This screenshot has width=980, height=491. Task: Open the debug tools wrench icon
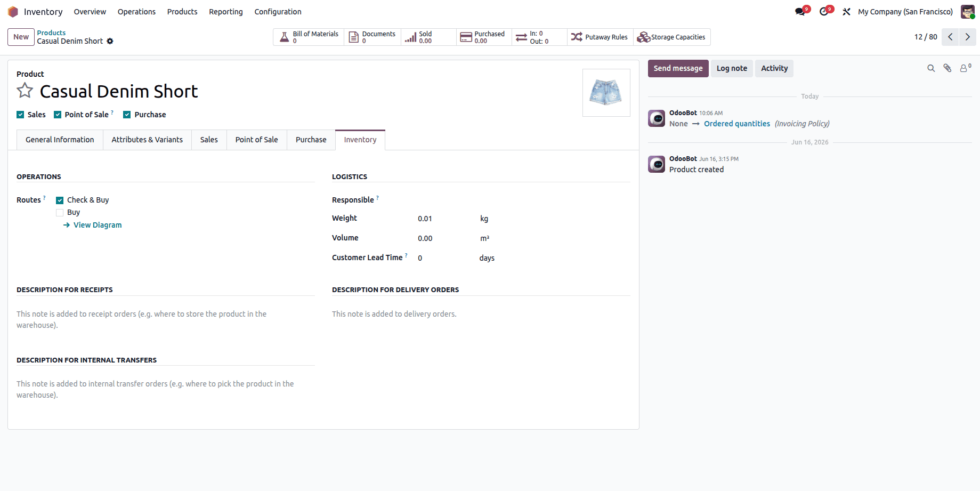846,12
